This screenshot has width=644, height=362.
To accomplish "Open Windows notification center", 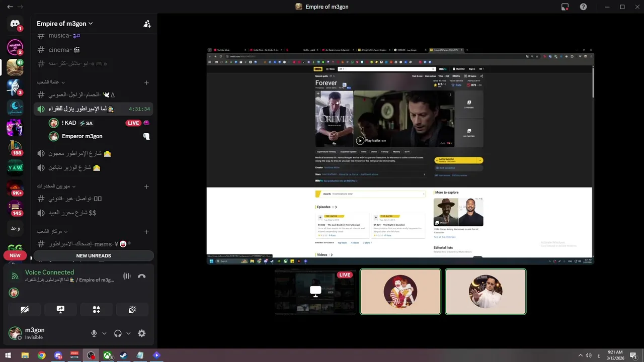I will point(633,355).
